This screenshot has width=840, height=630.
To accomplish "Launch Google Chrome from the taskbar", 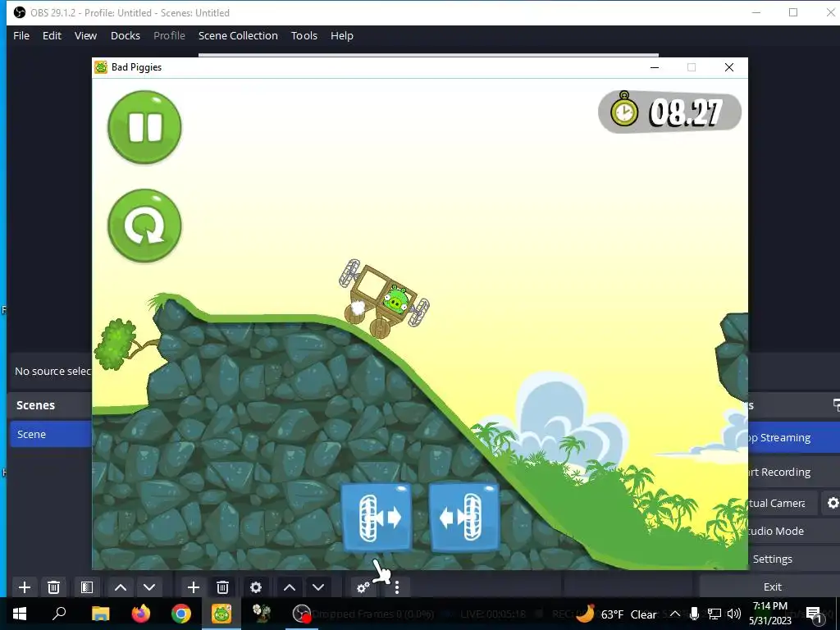I will 181,614.
